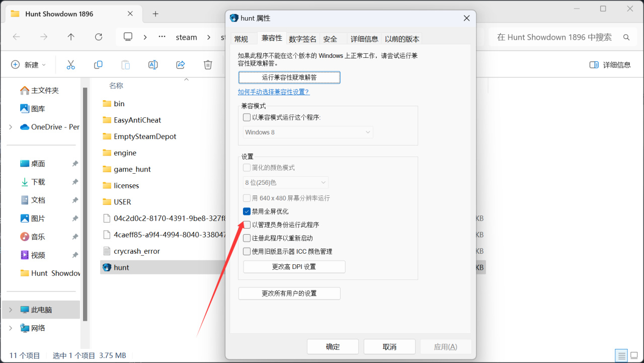
Task: Open the 新建 dropdown menu
Action: (29, 64)
